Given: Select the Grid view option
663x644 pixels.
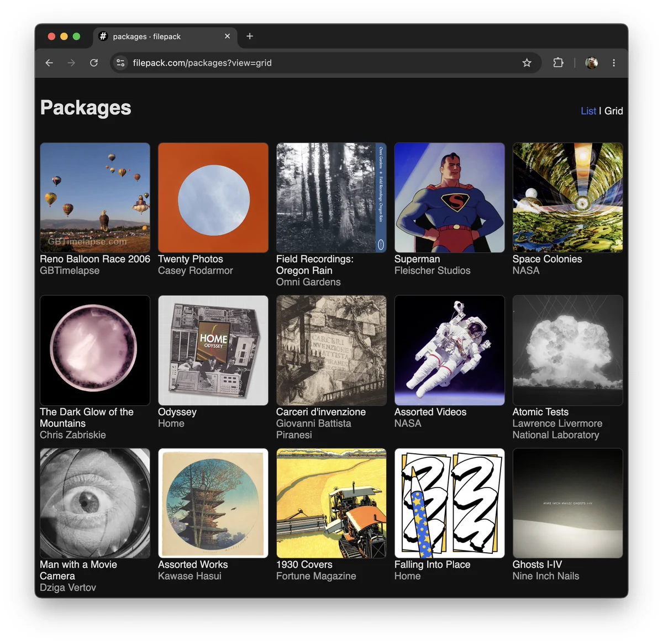Looking at the screenshot, I should coord(613,111).
